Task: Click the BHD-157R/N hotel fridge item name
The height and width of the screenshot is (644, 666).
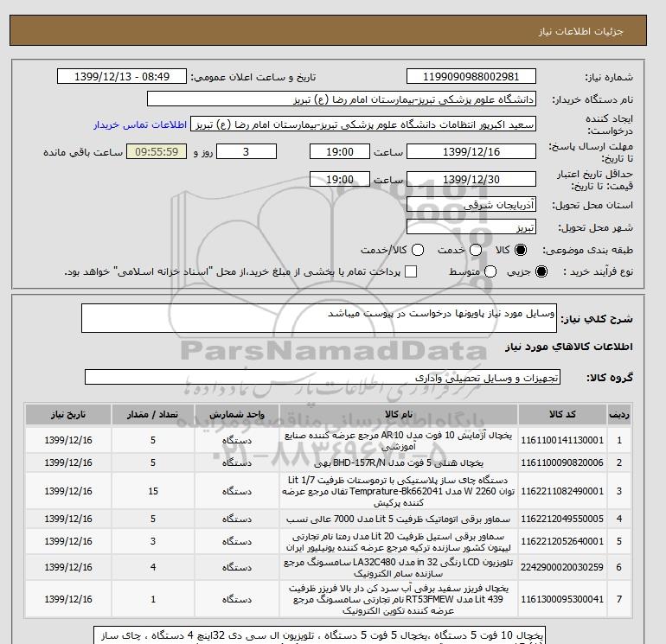Action: click(399, 462)
